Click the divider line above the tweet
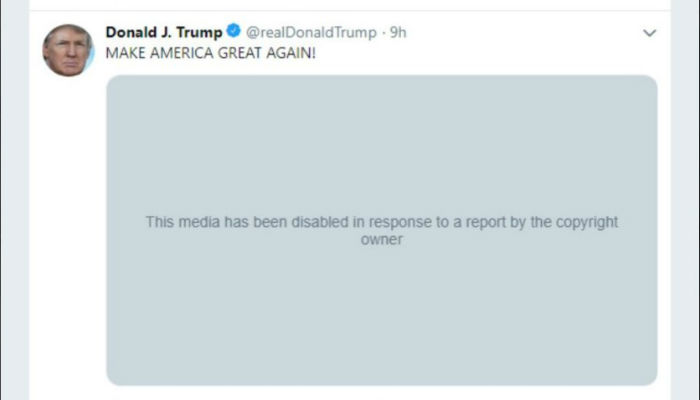Image resolution: width=700 pixels, height=400 pixels. (x=350, y=11)
